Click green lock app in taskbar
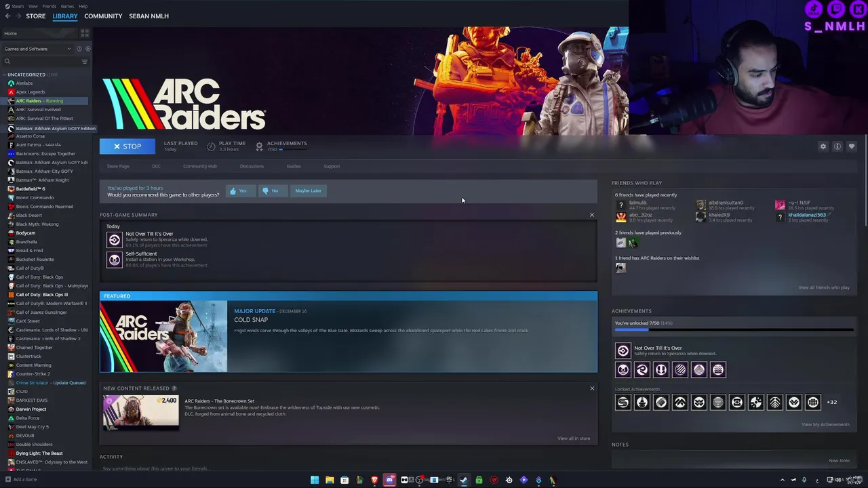868x488 pixels. (479, 480)
